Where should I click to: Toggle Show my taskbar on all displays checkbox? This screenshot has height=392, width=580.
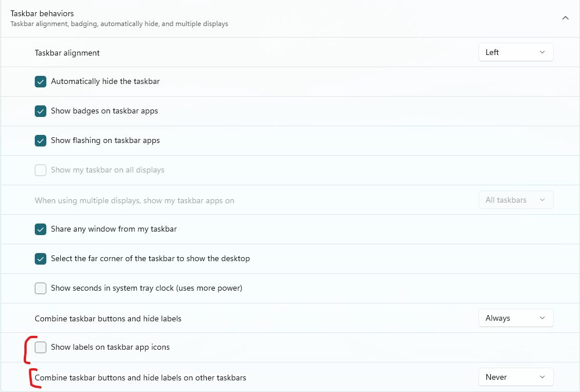pyautogui.click(x=41, y=170)
